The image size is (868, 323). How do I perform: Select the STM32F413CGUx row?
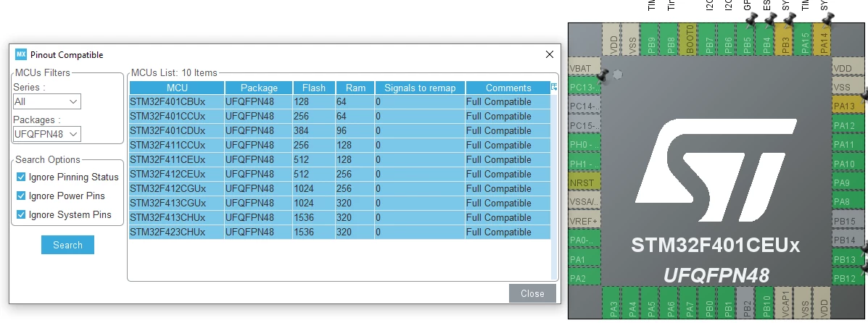[x=340, y=203]
